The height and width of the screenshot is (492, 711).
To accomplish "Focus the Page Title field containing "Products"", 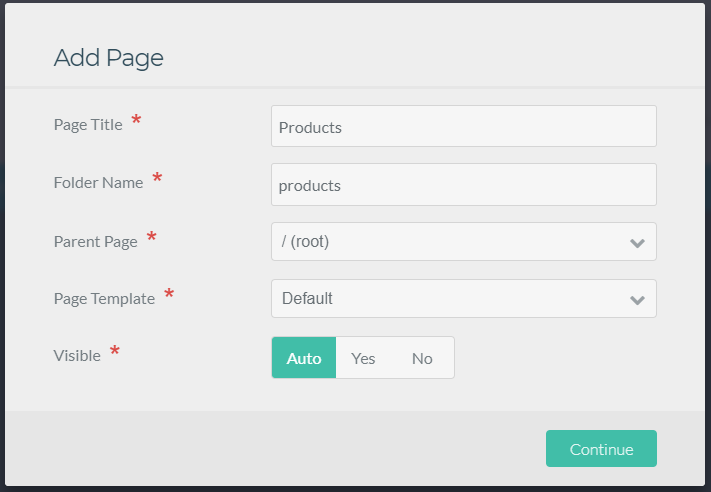I will point(463,127).
